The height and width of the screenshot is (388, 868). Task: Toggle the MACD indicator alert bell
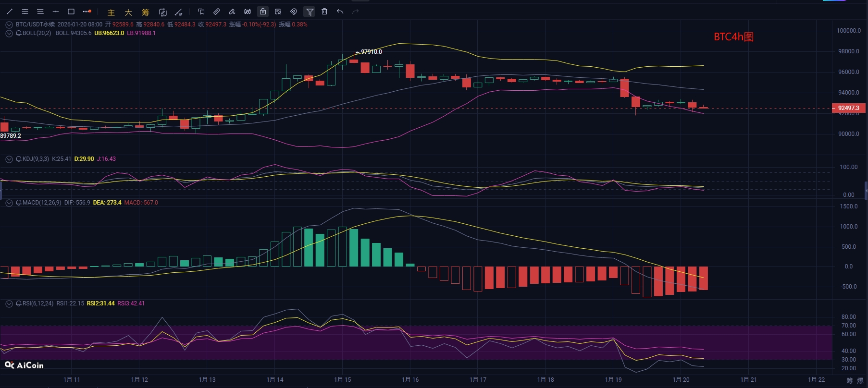pyautogui.click(x=19, y=203)
